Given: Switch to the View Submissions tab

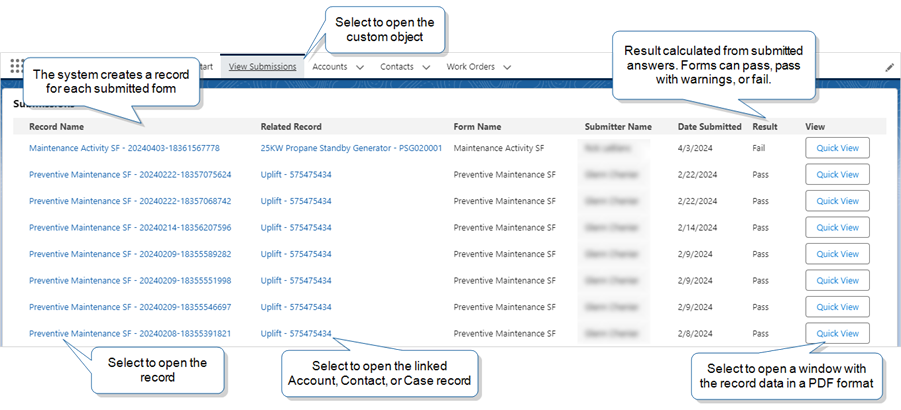Looking at the screenshot, I should coord(263,67).
